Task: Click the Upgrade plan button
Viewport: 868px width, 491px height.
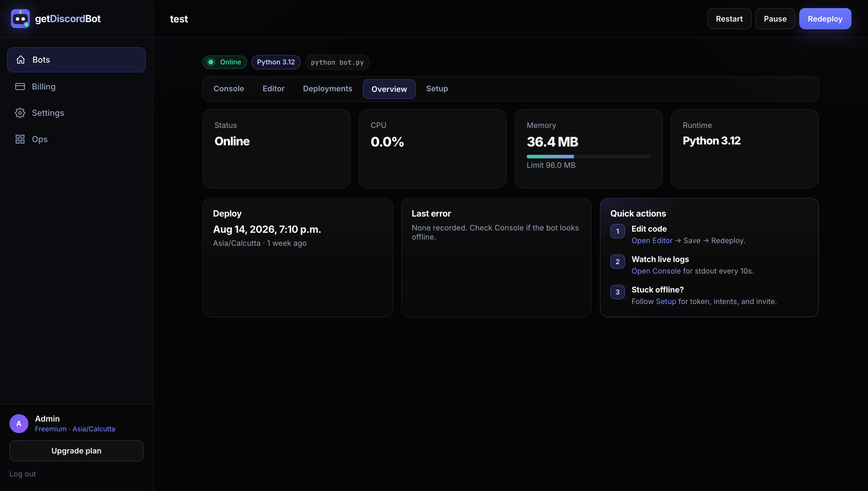Action: 76,451
